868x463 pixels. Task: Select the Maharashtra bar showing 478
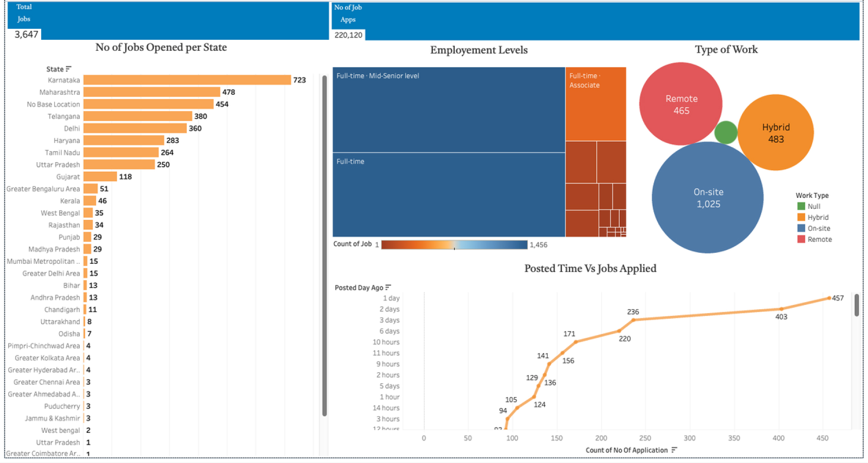152,92
